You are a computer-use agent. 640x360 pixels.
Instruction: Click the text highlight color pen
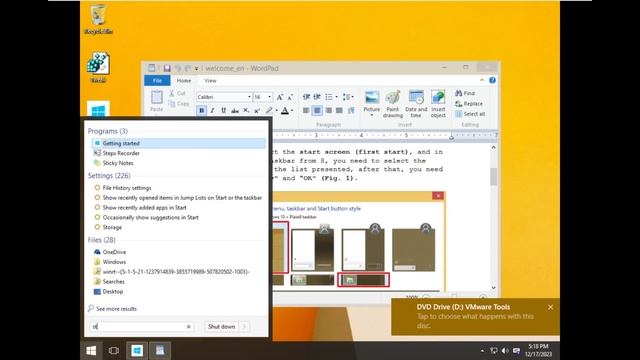(x=269, y=110)
